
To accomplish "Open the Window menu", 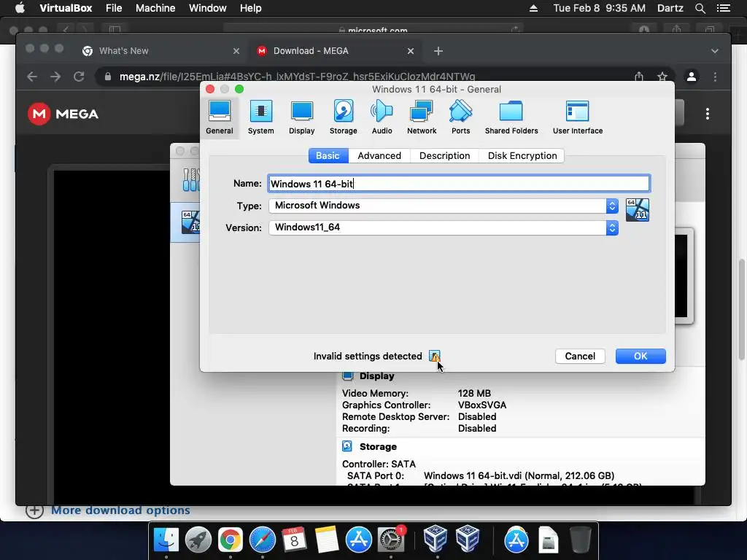I will (x=208, y=8).
